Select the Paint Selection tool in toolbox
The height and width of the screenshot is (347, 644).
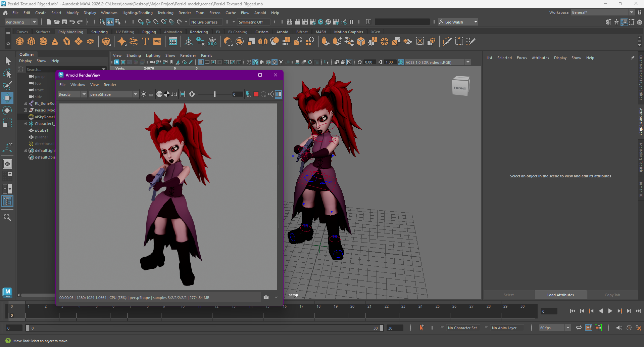[x=7, y=86]
